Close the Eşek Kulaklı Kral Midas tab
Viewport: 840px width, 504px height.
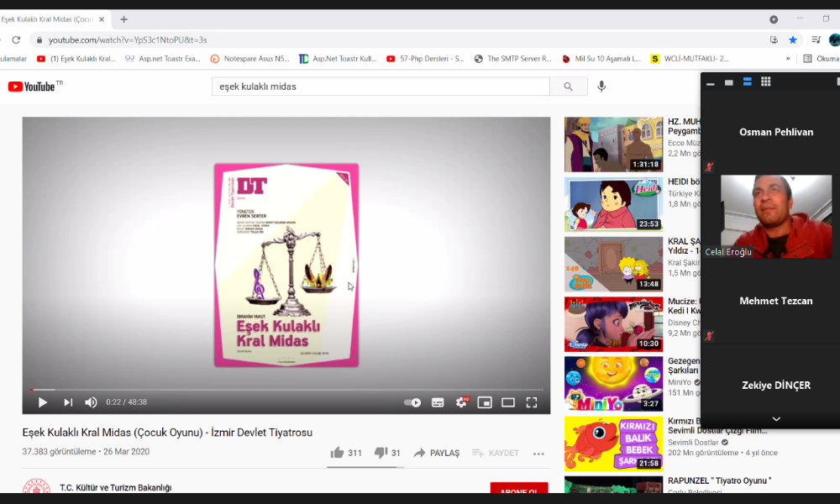pyautogui.click(x=102, y=19)
